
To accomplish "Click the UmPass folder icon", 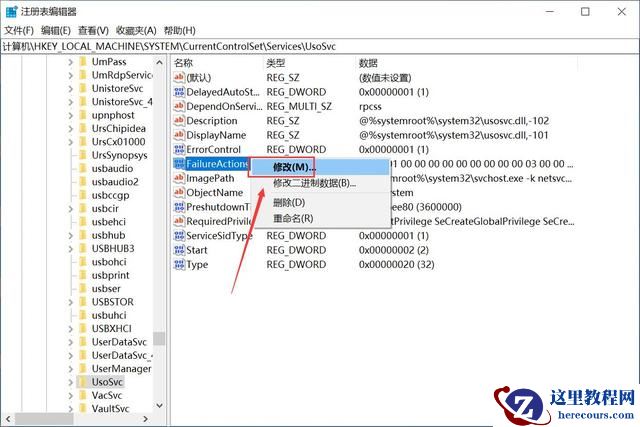I will point(83,62).
